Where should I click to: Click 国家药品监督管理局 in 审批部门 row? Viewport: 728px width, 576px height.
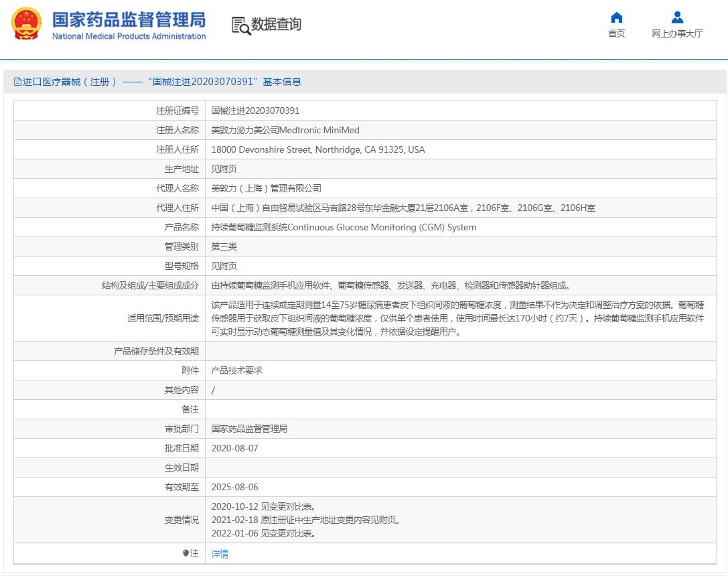[x=249, y=429]
